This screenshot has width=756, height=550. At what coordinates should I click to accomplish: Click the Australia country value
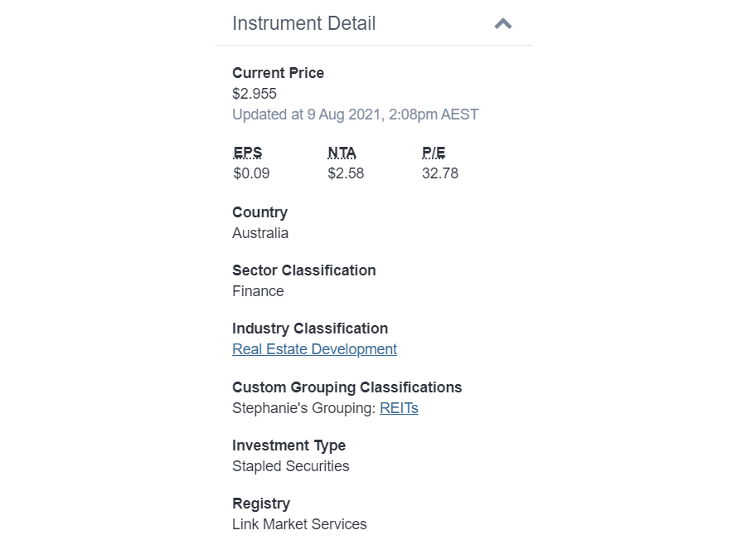[260, 233]
